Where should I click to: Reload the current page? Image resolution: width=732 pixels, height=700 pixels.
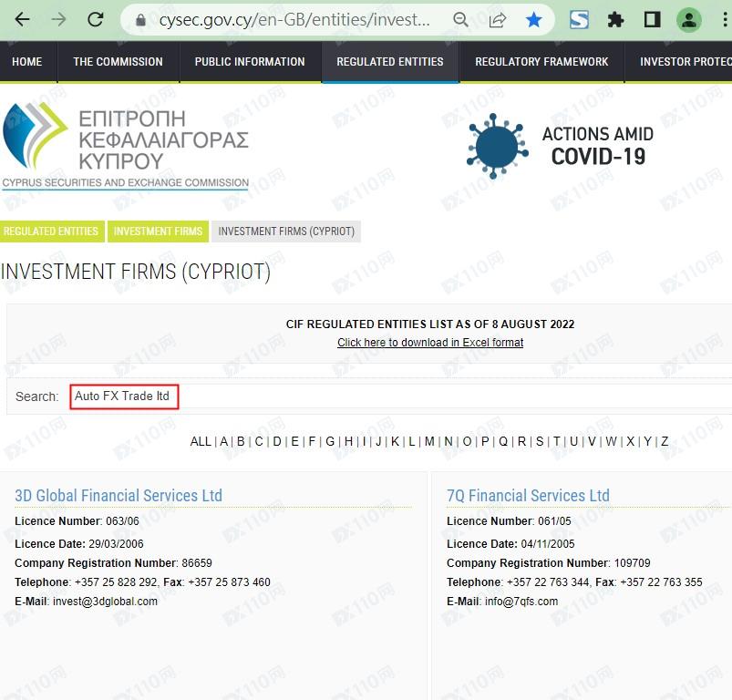click(96, 20)
